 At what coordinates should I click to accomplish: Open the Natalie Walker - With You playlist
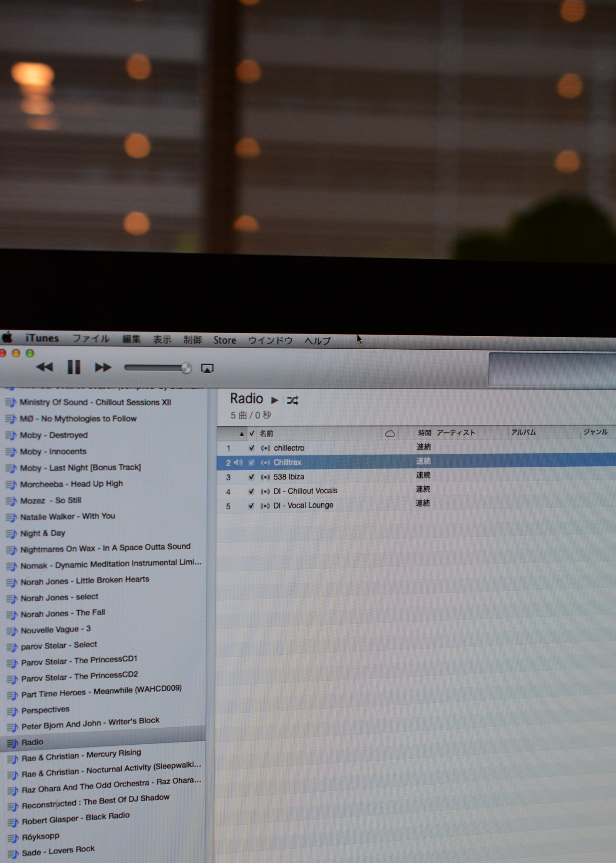click(68, 516)
